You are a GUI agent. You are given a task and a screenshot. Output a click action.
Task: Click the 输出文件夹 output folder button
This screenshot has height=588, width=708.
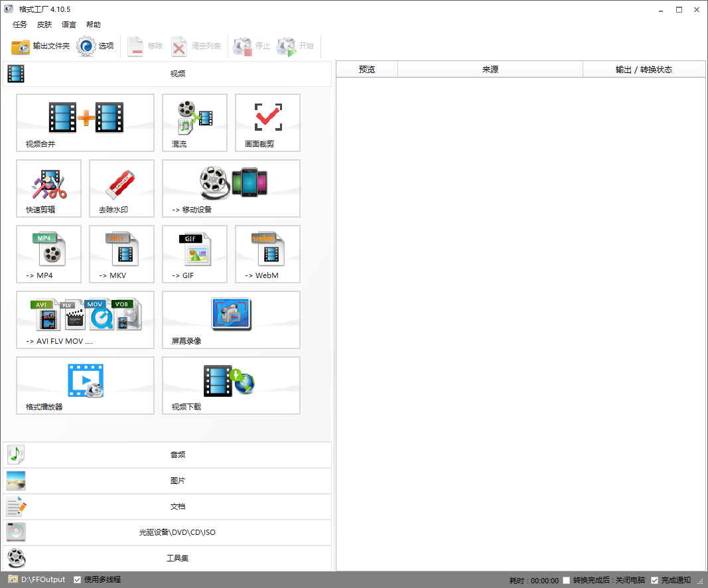(x=40, y=46)
